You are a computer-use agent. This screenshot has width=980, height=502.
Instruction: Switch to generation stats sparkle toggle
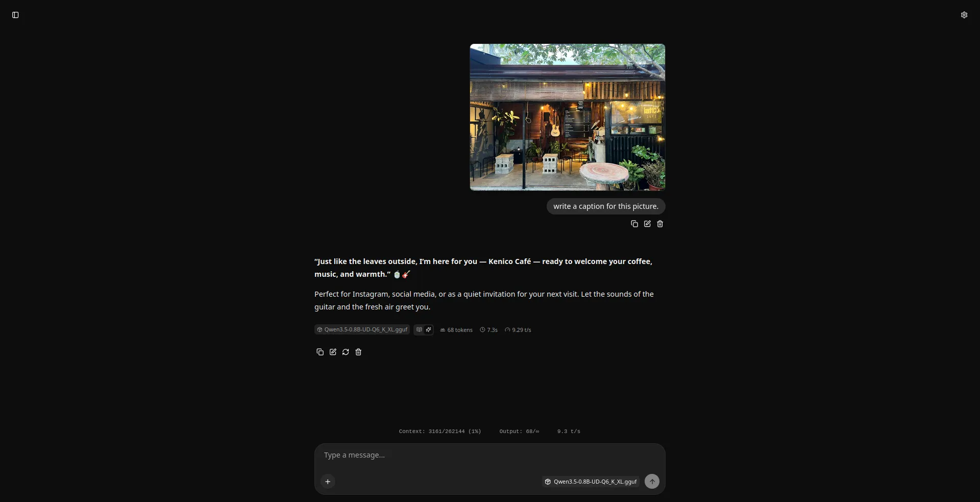[428, 329]
